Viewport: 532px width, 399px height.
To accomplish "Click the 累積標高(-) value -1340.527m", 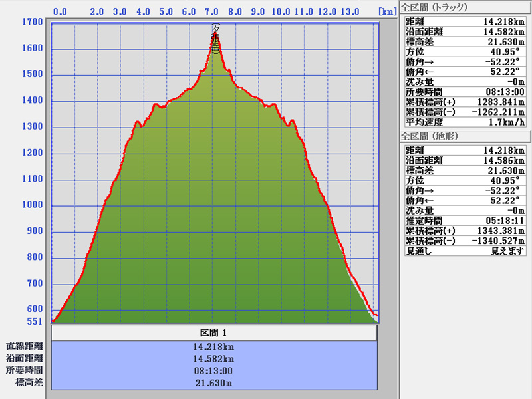I will click(498, 241).
